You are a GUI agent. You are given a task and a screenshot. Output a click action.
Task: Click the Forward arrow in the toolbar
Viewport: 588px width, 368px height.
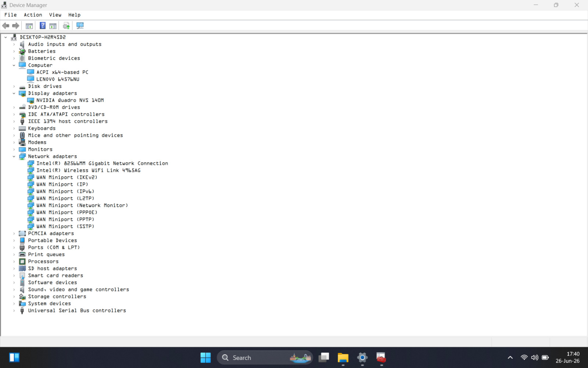[x=15, y=26]
